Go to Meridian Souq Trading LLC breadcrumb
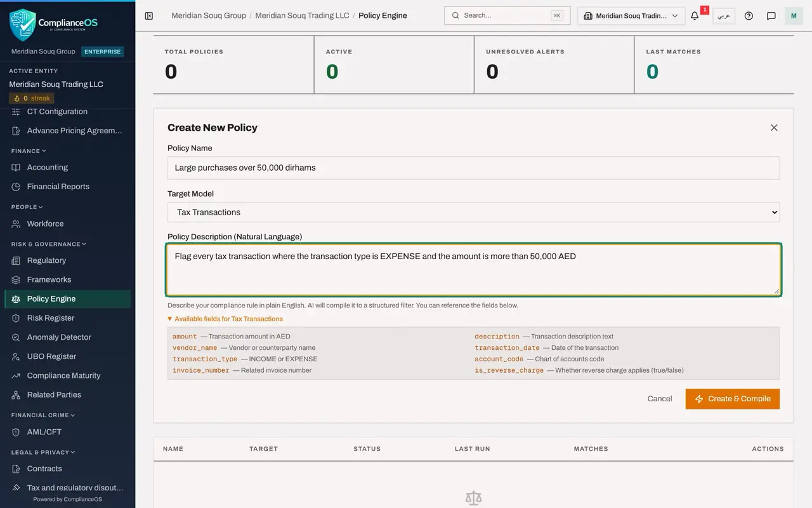The width and height of the screenshot is (812, 508). click(x=302, y=16)
